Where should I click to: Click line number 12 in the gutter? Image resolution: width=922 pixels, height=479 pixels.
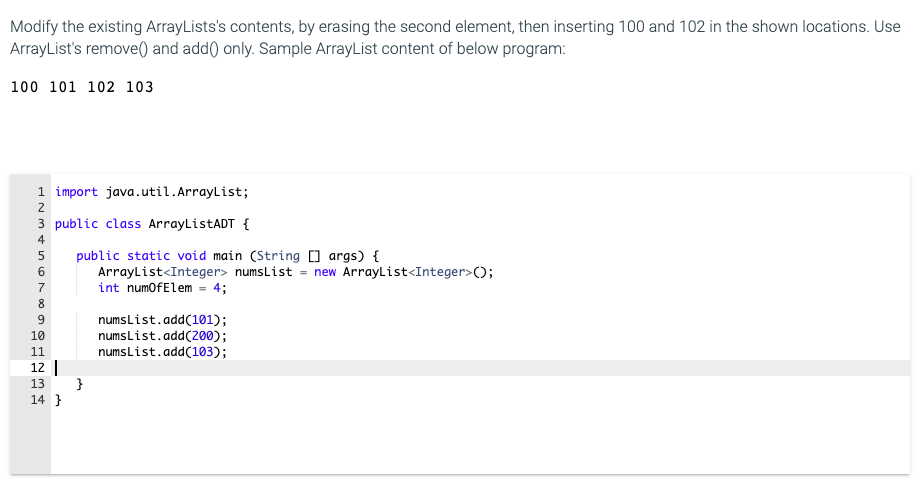coord(38,368)
